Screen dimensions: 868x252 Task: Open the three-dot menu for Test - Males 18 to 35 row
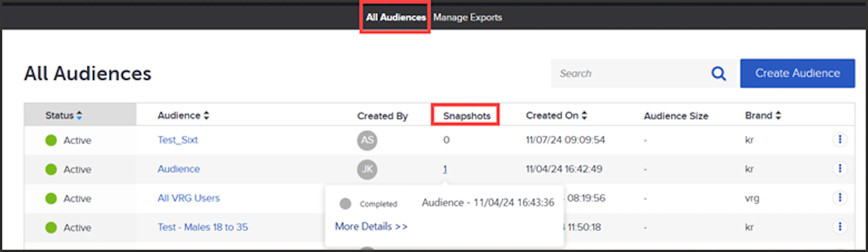coord(840,227)
